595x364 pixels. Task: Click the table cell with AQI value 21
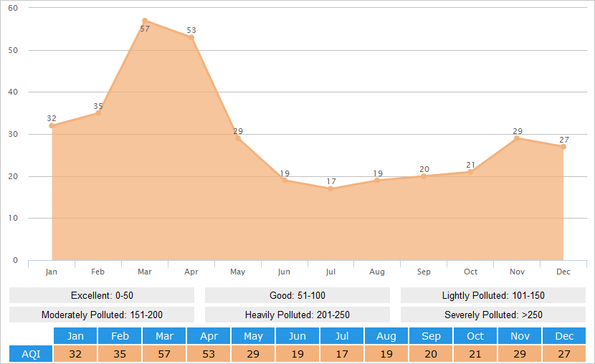pyautogui.click(x=475, y=354)
